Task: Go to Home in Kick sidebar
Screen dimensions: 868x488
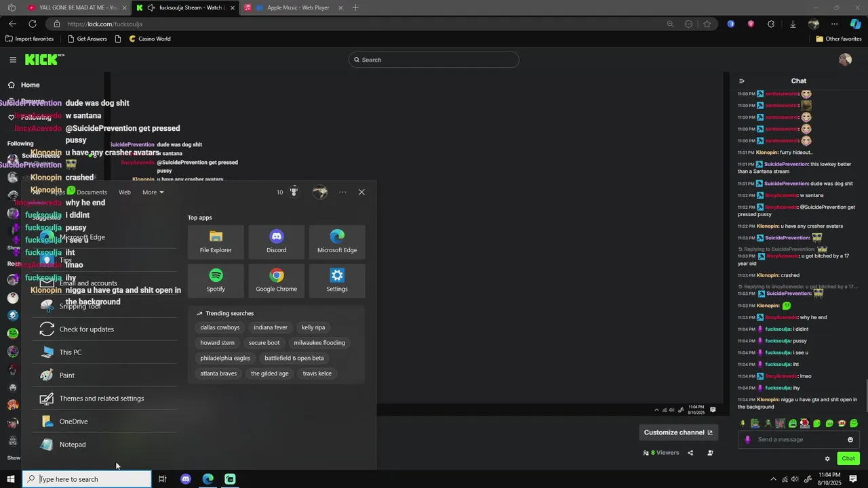Action: (30, 85)
